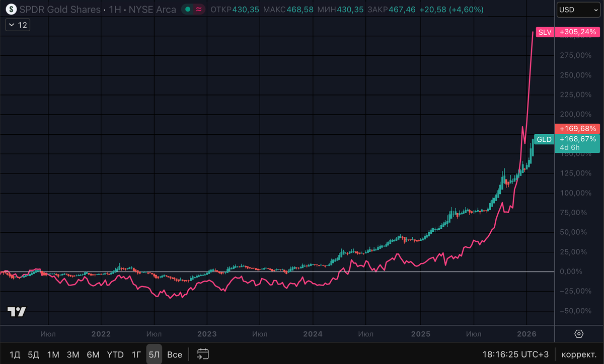Click the SPDR Gold Shares symbol logo

[10, 10]
